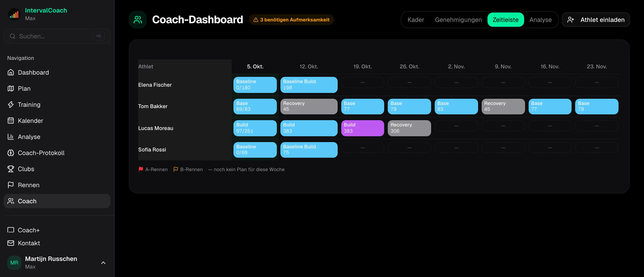Click the athlete name Tom Bakker
This screenshot has width=644, height=277.
click(x=153, y=106)
